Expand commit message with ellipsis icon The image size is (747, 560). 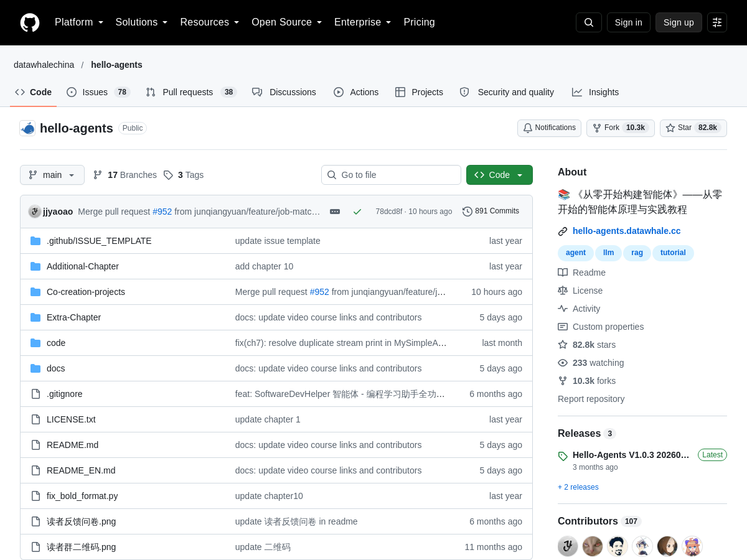tap(335, 212)
